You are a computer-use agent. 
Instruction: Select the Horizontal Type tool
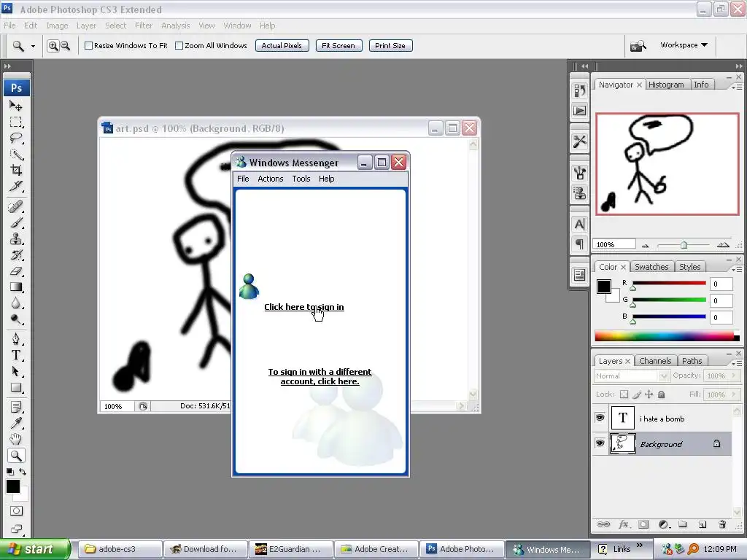tap(16, 355)
